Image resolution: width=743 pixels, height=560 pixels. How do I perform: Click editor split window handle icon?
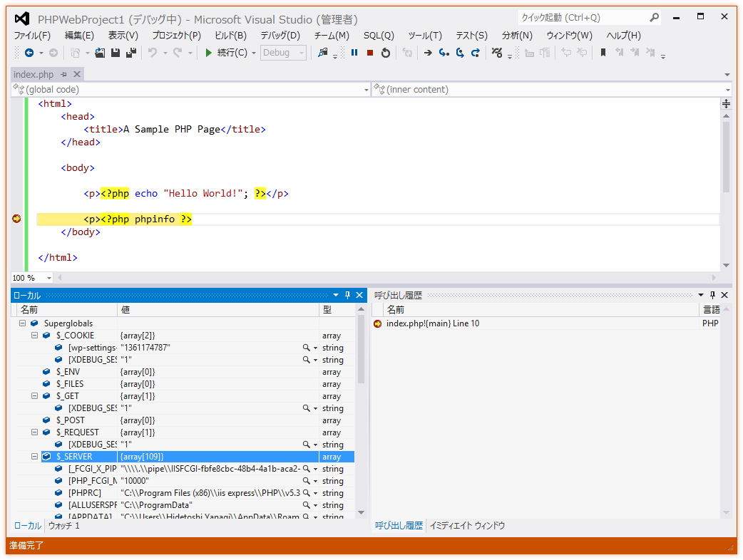coord(726,104)
